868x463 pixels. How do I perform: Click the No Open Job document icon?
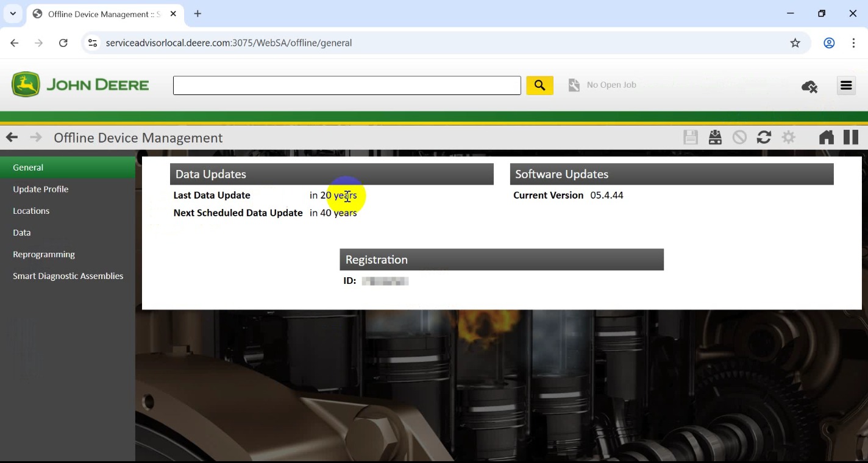pos(574,85)
